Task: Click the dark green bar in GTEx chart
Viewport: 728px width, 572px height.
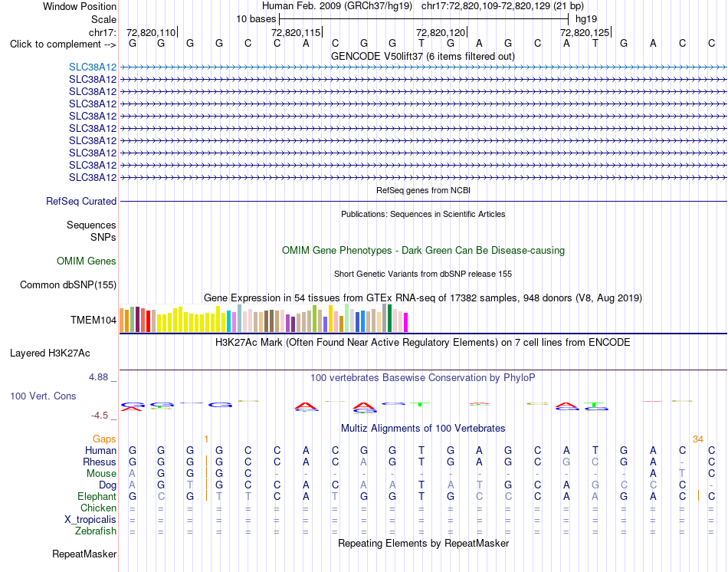Action: (x=389, y=318)
